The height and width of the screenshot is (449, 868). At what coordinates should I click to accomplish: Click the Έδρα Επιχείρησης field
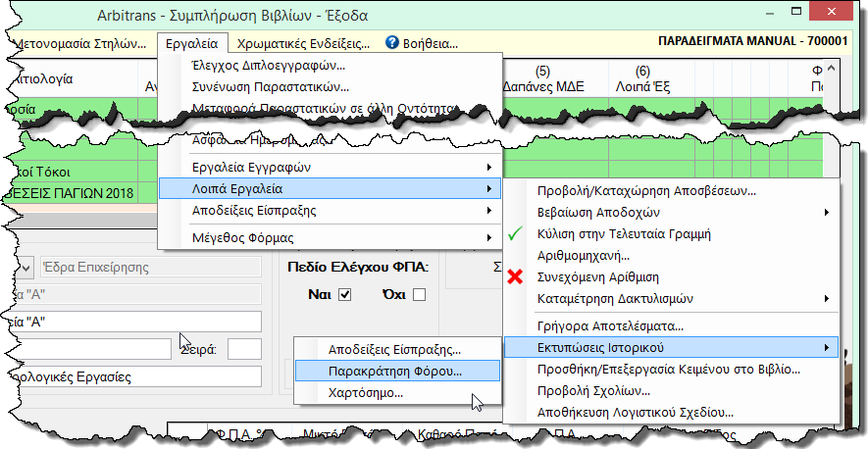click(x=151, y=267)
